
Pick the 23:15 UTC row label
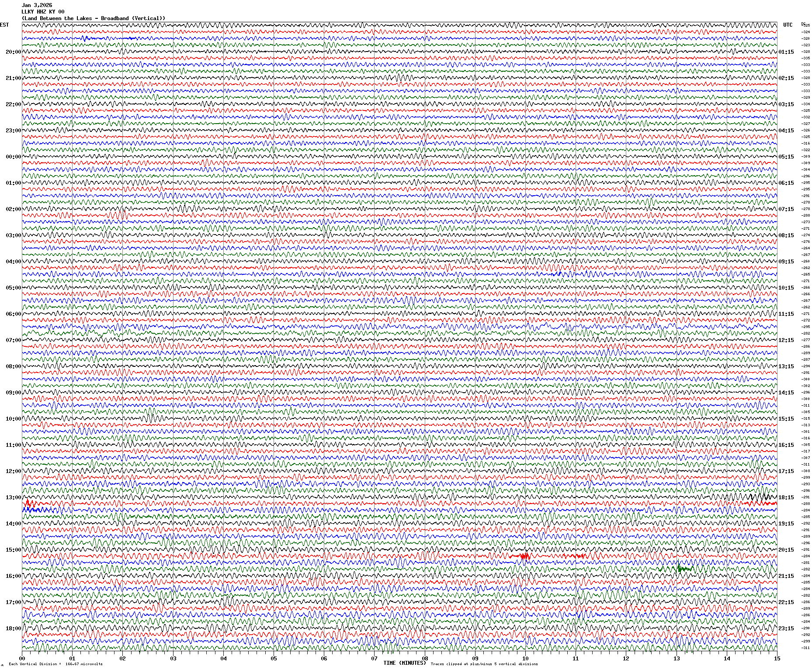click(786, 629)
